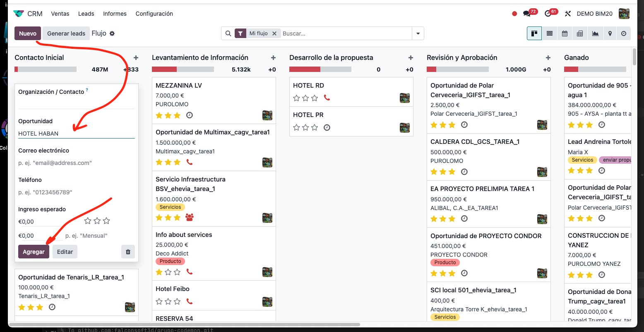This screenshot has width=644, height=332.
Task: Open the graph view
Action: pyautogui.click(x=595, y=33)
